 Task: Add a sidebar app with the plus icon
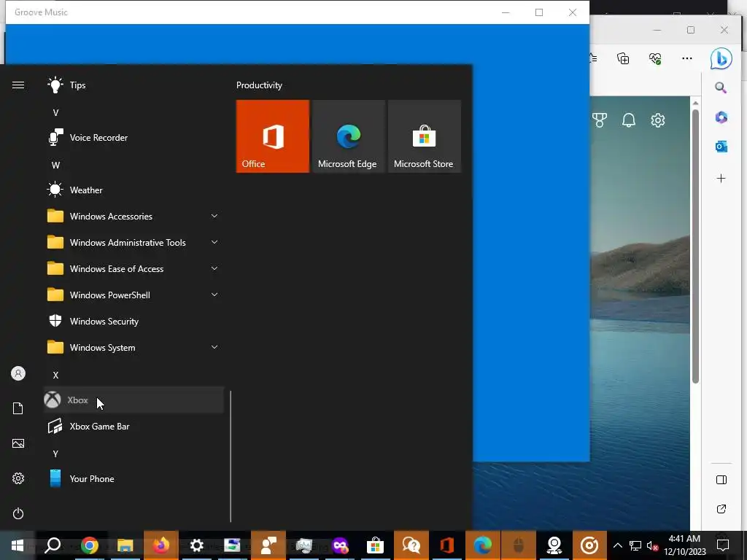pos(721,179)
